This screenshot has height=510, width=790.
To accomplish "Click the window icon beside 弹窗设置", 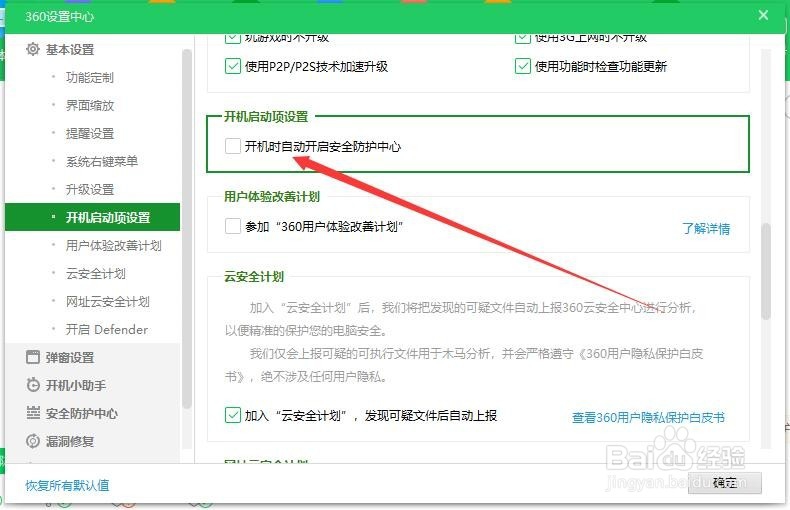I will [x=33, y=357].
